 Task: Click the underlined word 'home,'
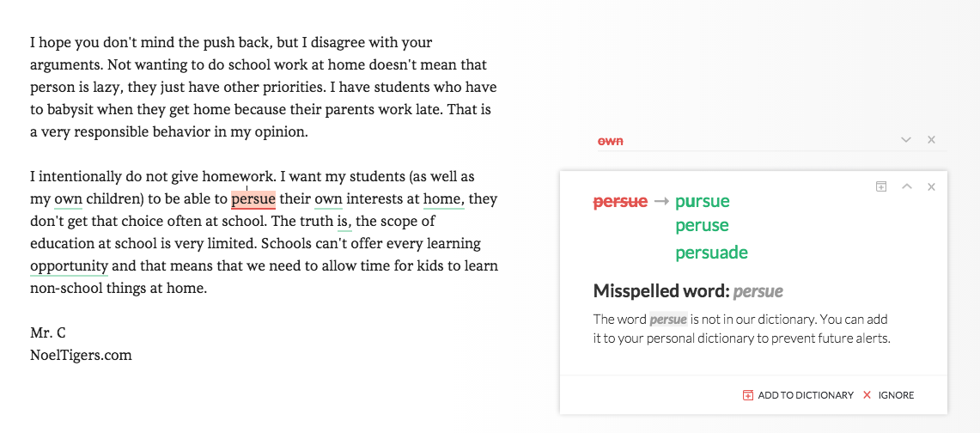[x=444, y=200]
